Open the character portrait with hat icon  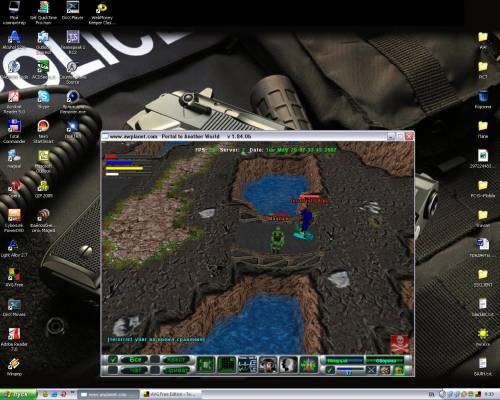click(268, 364)
